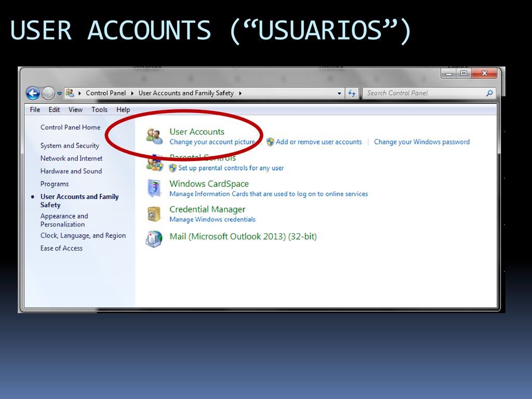Image resolution: width=532 pixels, height=399 pixels.
Task: Open Hardware and Sound category
Action: (x=71, y=171)
